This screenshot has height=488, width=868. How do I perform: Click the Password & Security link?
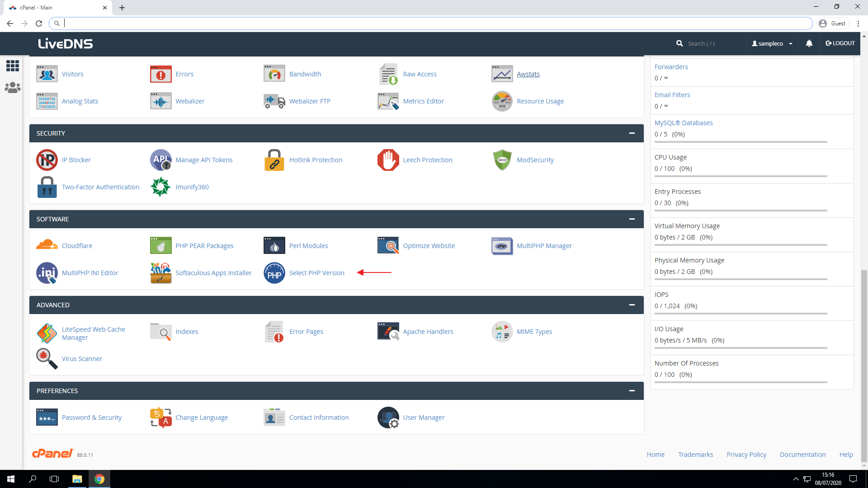pos(92,418)
